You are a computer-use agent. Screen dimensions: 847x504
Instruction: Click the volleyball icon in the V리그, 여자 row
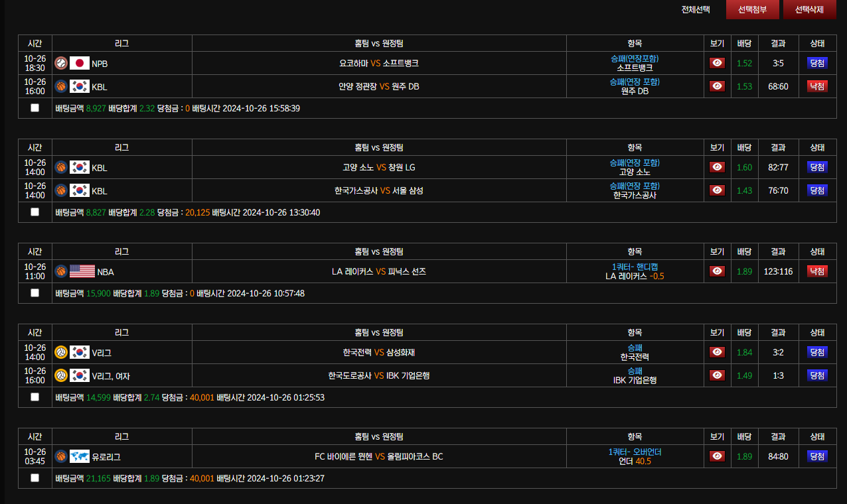[61, 375]
